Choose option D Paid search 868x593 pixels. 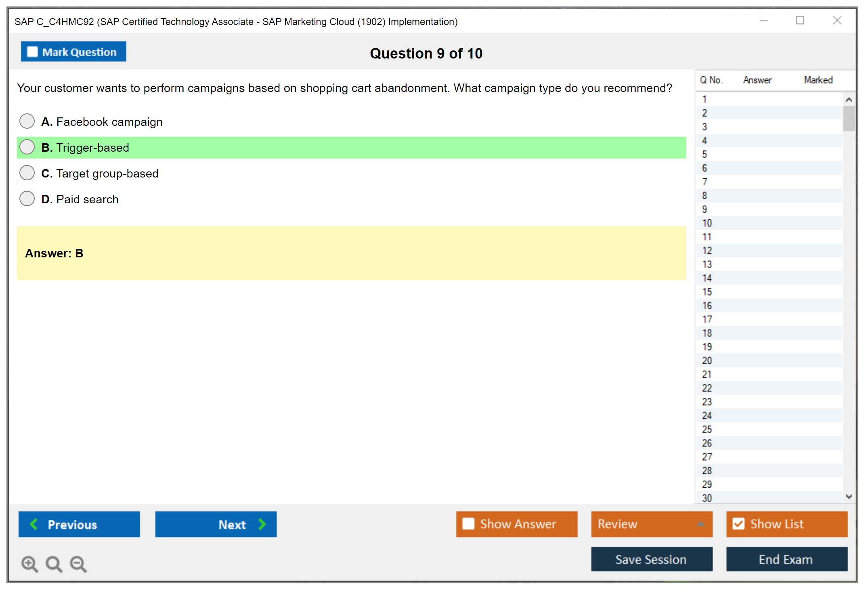[x=27, y=198]
